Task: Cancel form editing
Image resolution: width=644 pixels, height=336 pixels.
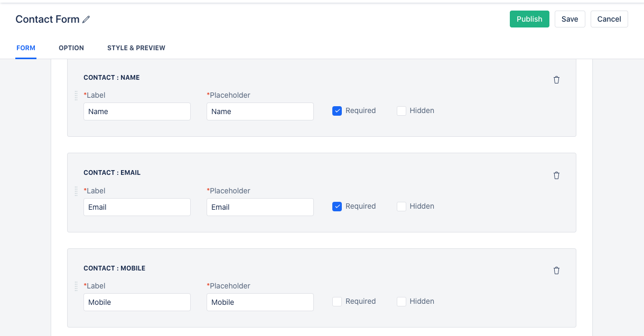Action: pyautogui.click(x=609, y=19)
